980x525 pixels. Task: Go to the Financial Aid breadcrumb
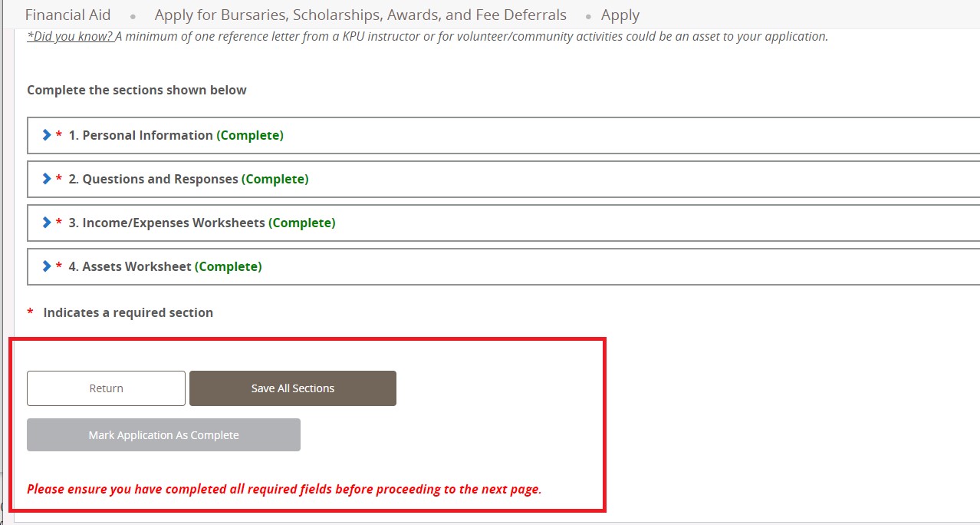click(x=68, y=15)
